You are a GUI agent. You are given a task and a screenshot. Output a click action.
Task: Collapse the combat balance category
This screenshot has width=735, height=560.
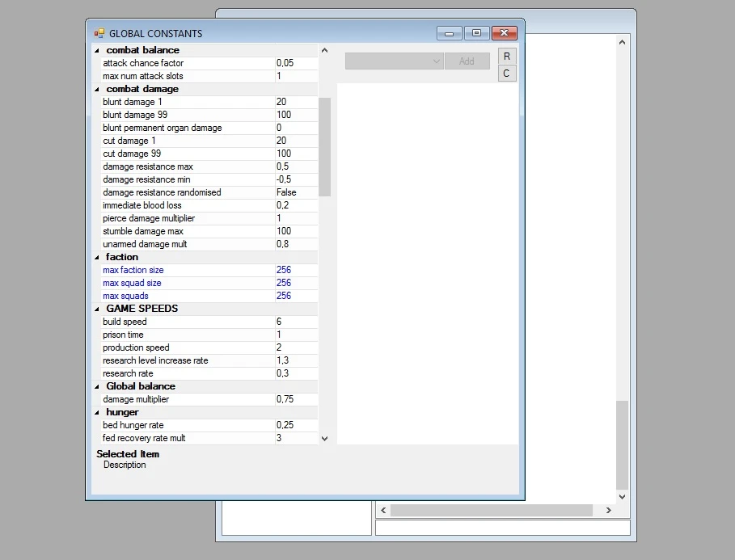tap(98, 50)
